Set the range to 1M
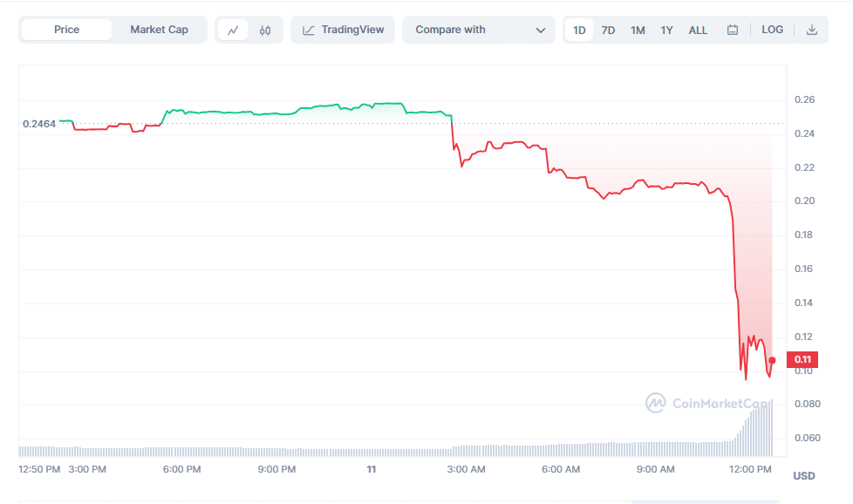 tap(638, 30)
